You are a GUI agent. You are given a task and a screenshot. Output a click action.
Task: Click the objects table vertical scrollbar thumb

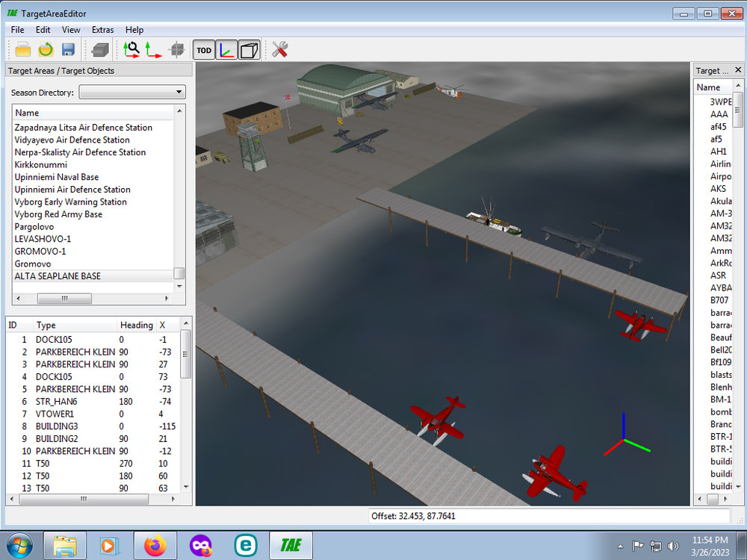pos(186,354)
